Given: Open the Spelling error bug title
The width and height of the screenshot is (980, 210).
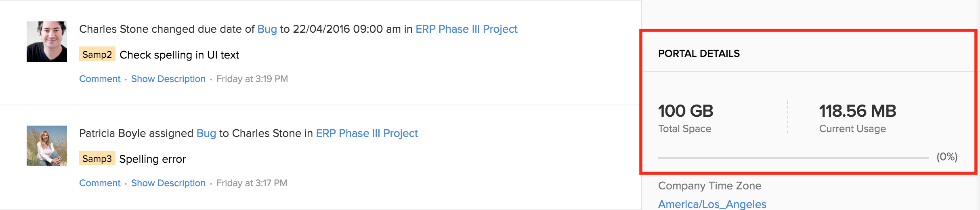Looking at the screenshot, I should click(x=153, y=159).
